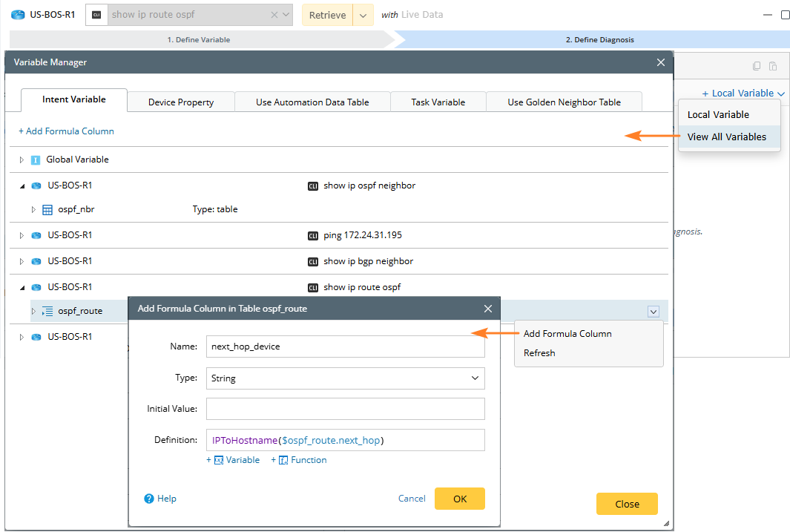Image resolution: width=790 pixels, height=532 pixels.
Task: Click the ospf_nbr table icon
Action: 47,210
